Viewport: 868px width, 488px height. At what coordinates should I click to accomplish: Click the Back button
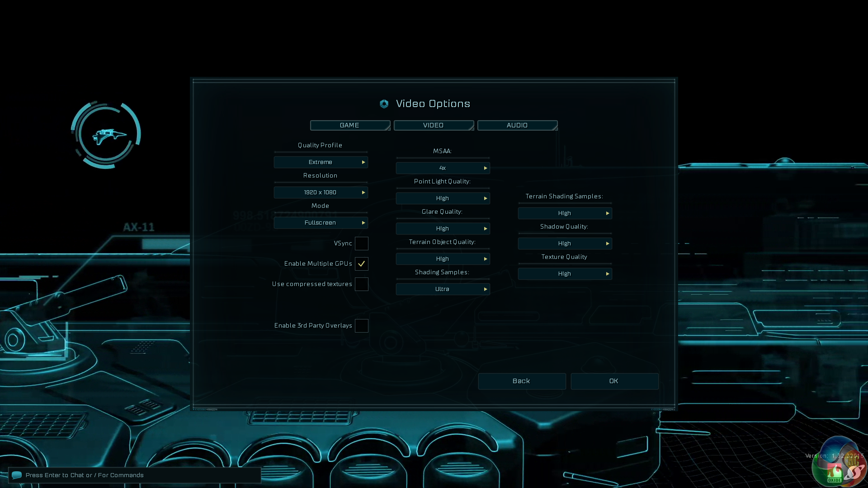pyautogui.click(x=522, y=381)
